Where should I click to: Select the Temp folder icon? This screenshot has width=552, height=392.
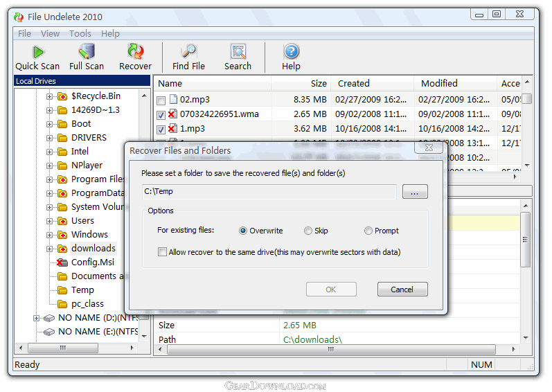62,290
